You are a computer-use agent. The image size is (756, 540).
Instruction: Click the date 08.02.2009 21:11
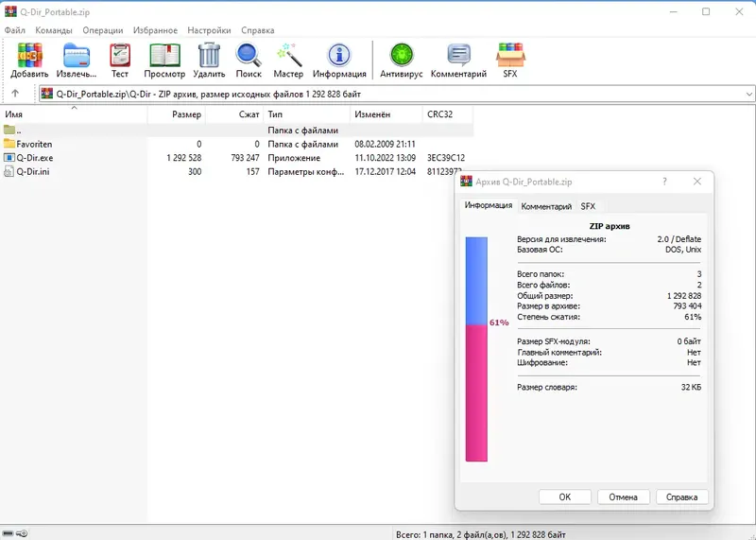pos(386,144)
